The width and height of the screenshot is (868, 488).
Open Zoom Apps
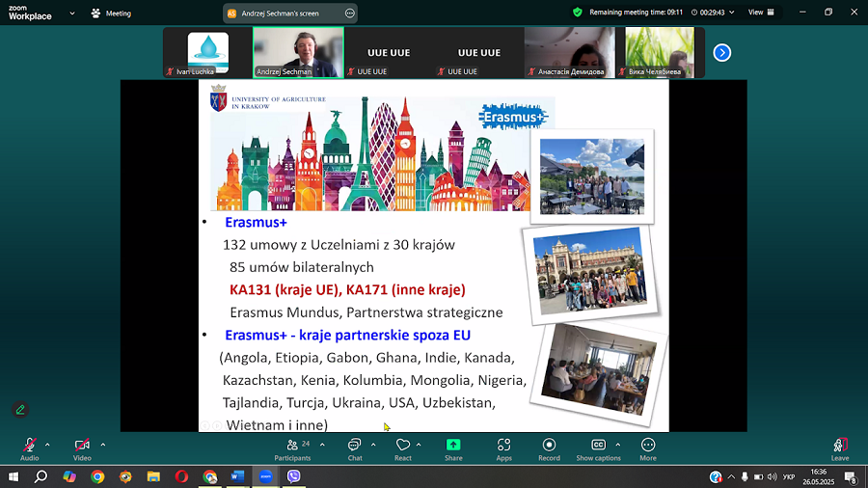pos(503,448)
